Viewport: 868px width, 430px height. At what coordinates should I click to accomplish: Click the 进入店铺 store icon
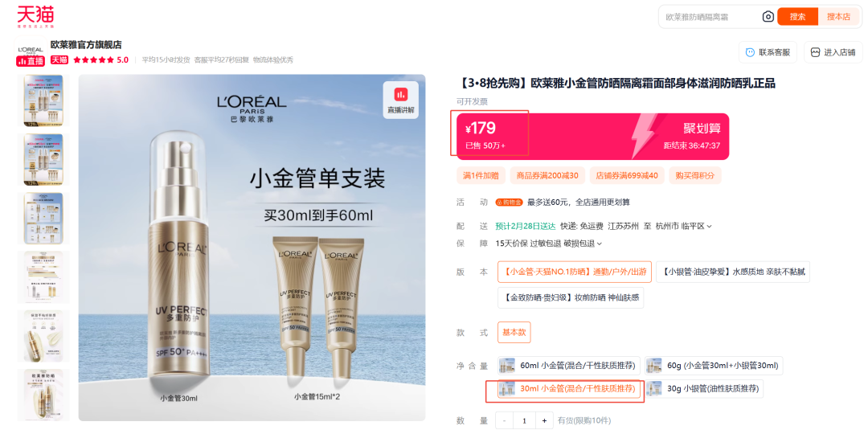coord(815,52)
